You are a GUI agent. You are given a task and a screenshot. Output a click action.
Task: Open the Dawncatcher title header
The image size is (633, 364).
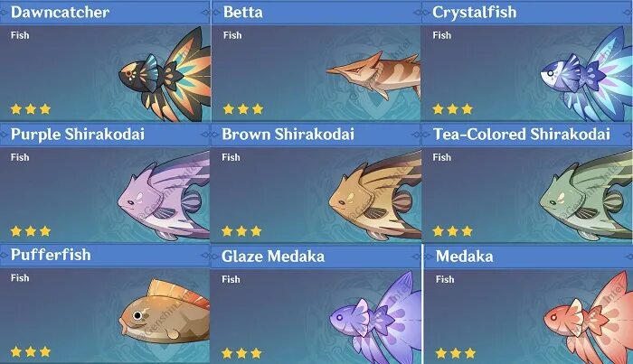coord(105,12)
